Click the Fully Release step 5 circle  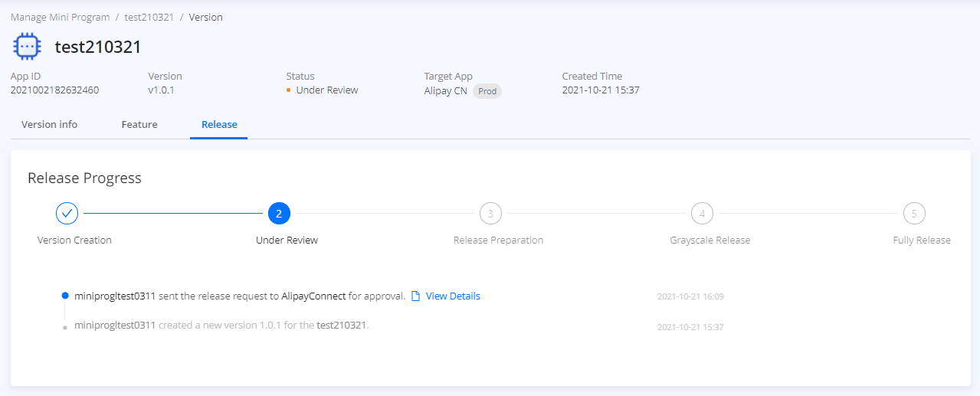[x=913, y=214]
